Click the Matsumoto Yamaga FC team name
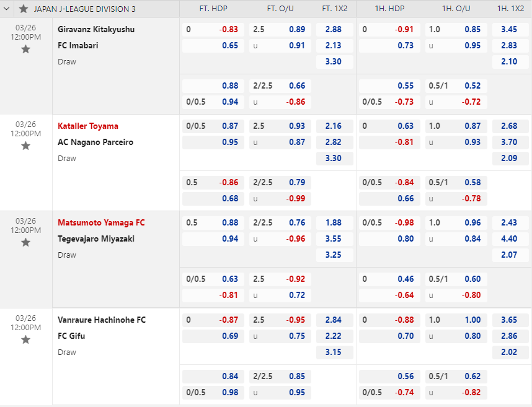 point(101,222)
